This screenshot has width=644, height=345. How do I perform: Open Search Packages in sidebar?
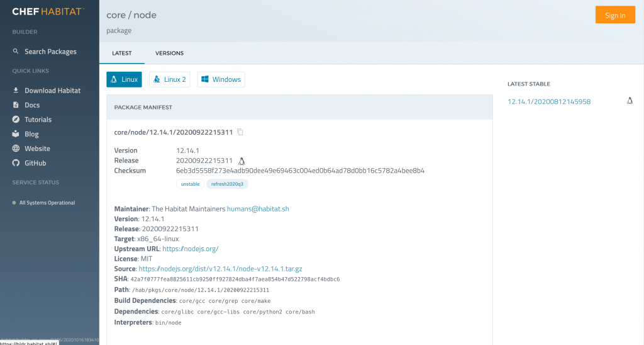pyautogui.click(x=50, y=52)
